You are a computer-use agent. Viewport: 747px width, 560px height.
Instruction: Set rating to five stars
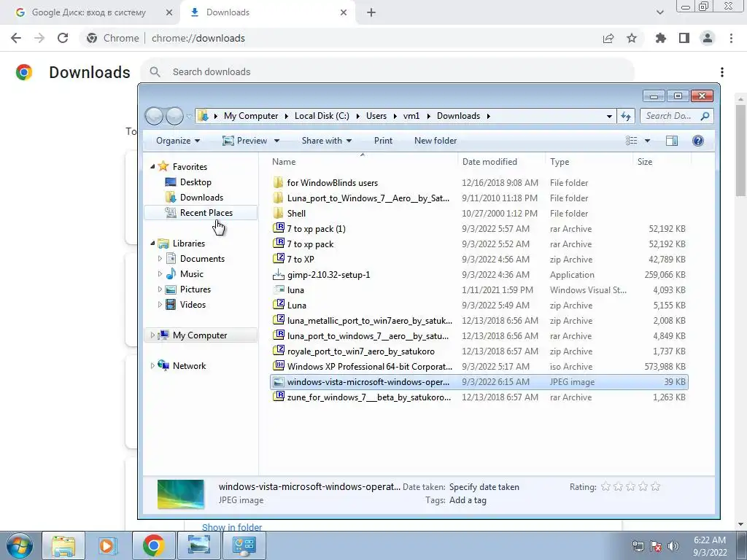click(x=656, y=486)
